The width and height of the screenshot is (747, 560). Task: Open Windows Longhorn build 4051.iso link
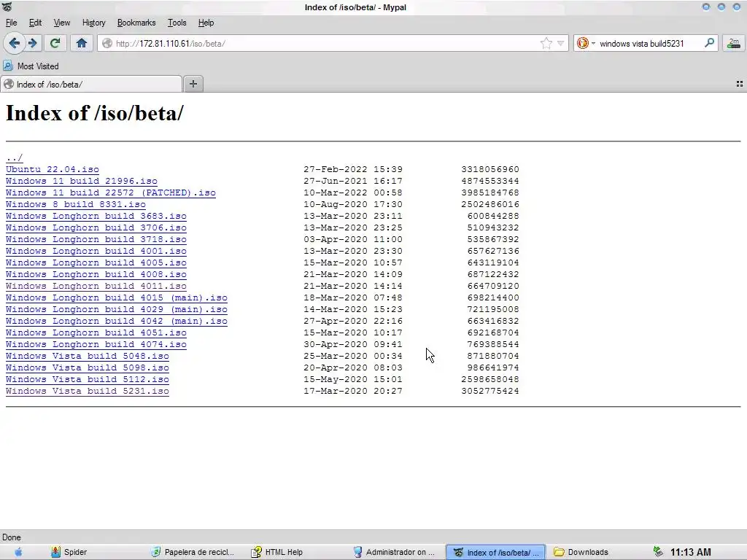(x=96, y=332)
